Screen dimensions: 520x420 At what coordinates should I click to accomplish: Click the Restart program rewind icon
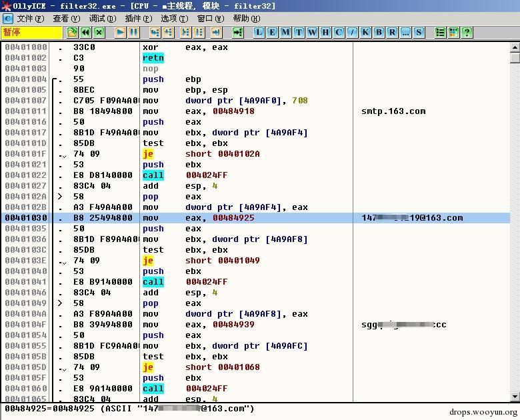pos(85,32)
